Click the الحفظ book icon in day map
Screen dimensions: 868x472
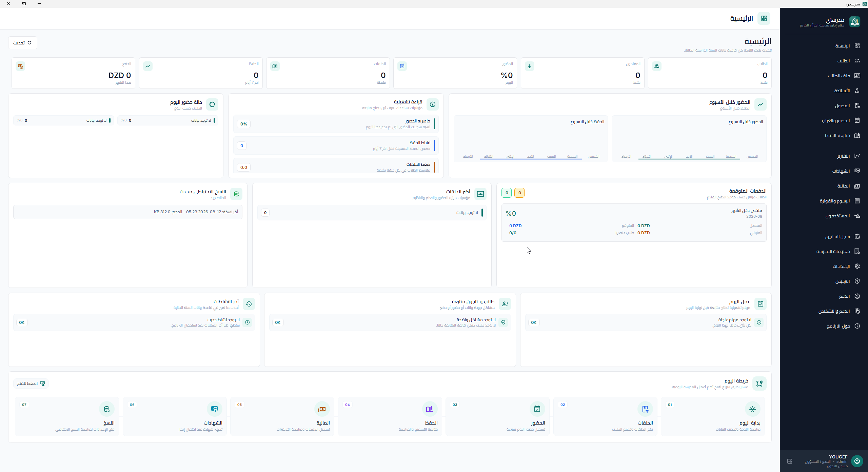430,409
